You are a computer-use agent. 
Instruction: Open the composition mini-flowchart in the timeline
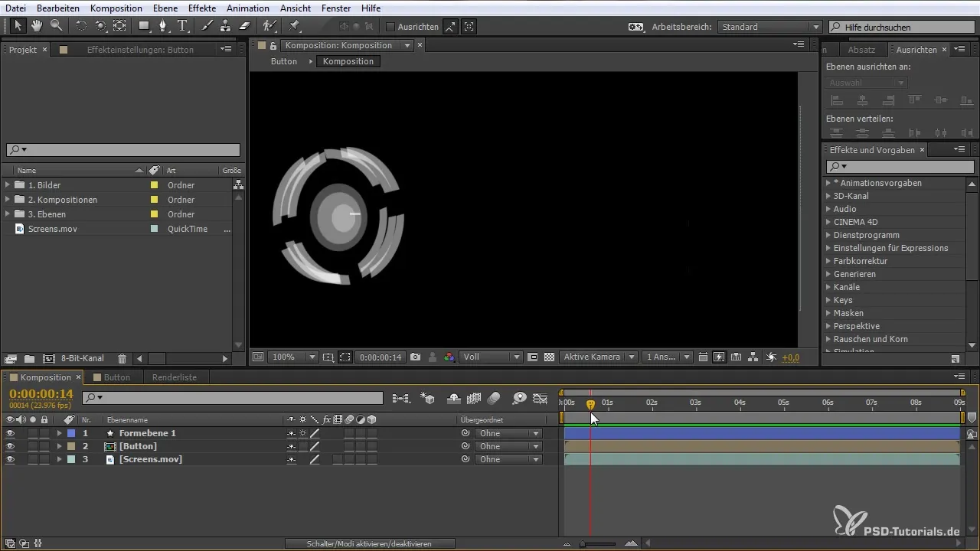coord(401,398)
